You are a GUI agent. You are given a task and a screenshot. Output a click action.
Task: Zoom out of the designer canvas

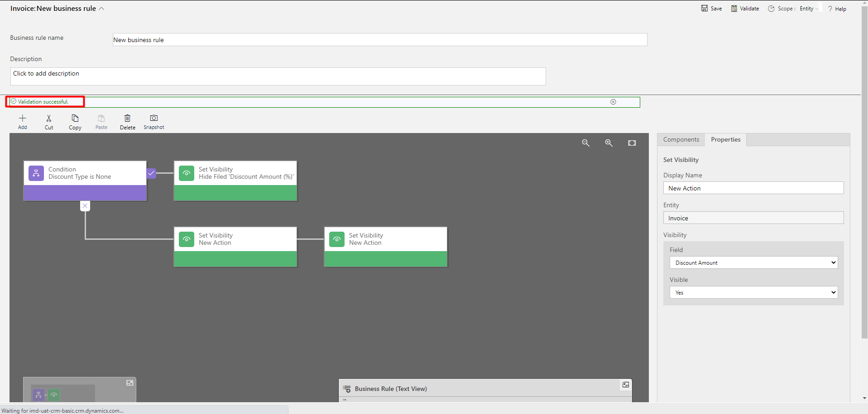click(x=585, y=143)
